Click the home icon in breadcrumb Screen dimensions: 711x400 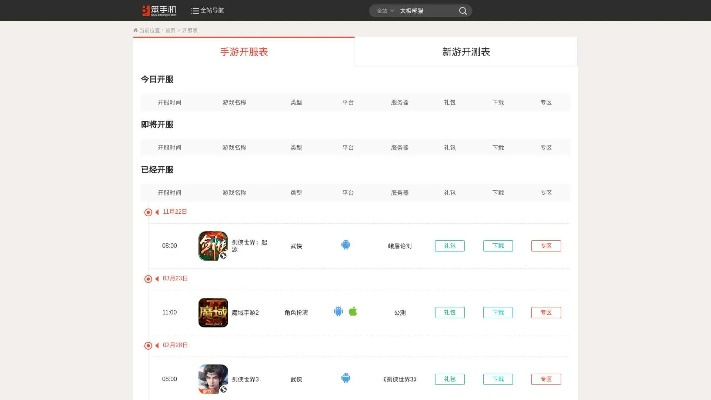click(136, 30)
